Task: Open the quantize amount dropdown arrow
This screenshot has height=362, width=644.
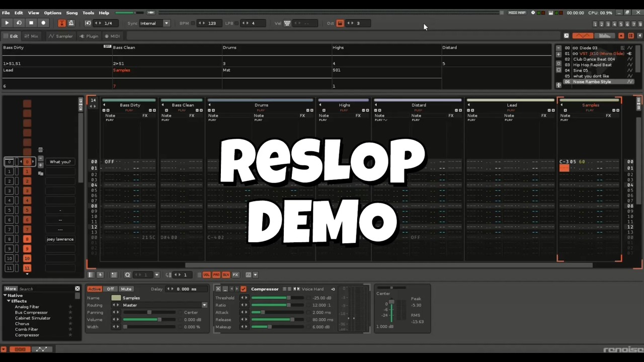Action: tap(156, 275)
